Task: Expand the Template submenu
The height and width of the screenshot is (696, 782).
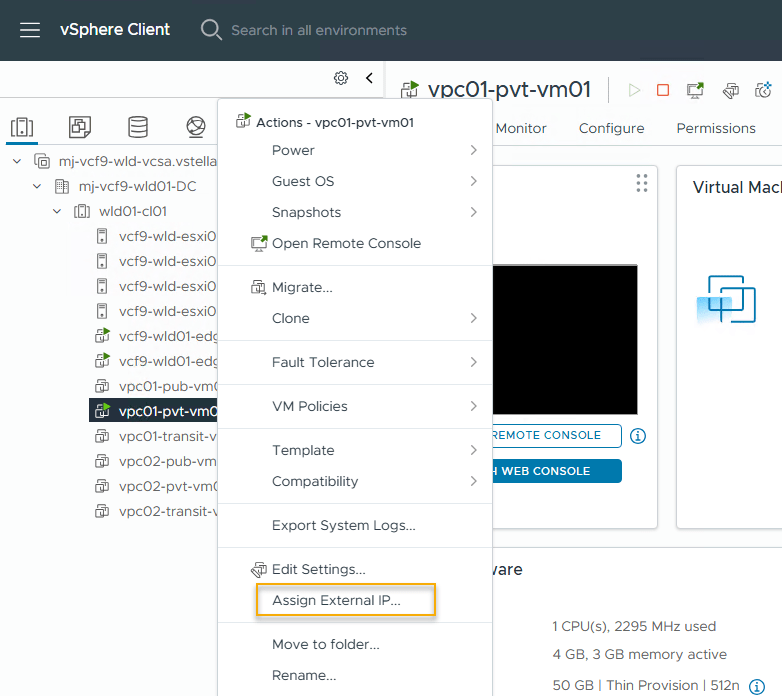Action: pyautogui.click(x=355, y=450)
